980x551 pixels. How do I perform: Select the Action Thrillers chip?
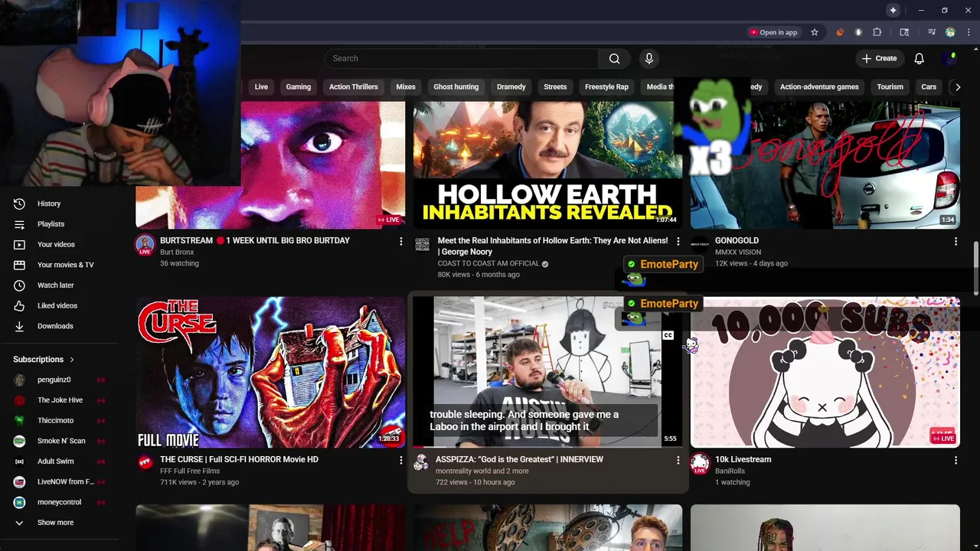pos(354,87)
